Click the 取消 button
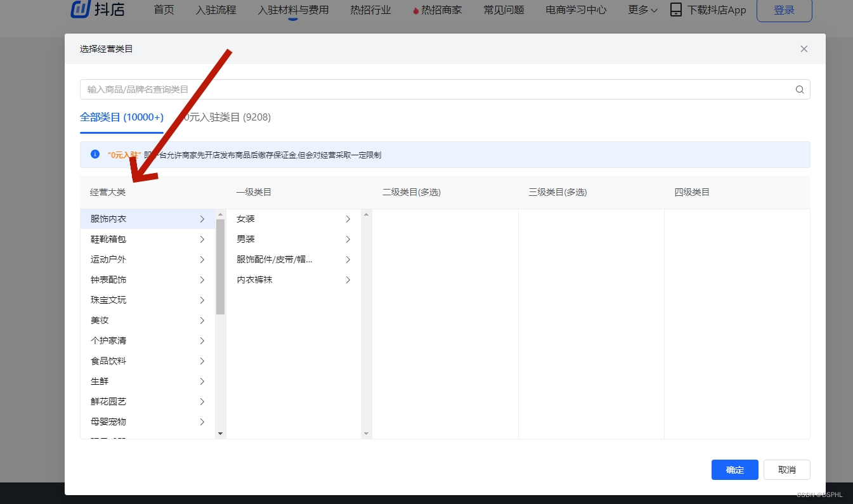This screenshot has height=504, width=853. pos(787,470)
